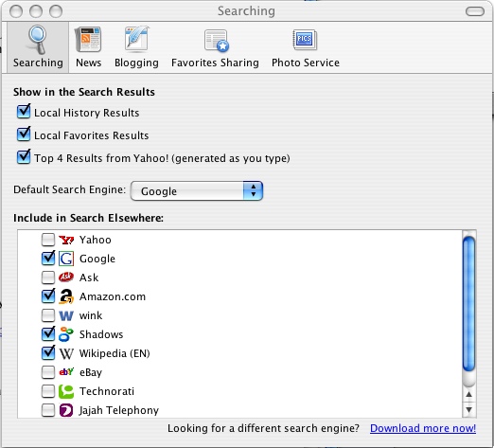Enable the eBay checkbox
This screenshot has height=448, width=494.
(x=48, y=372)
